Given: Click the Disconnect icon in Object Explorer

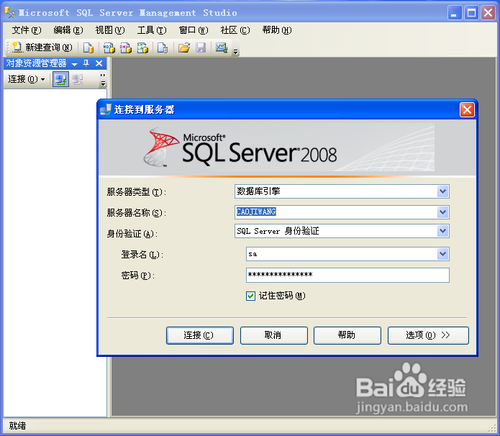Looking at the screenshot, I should point(78,79).
